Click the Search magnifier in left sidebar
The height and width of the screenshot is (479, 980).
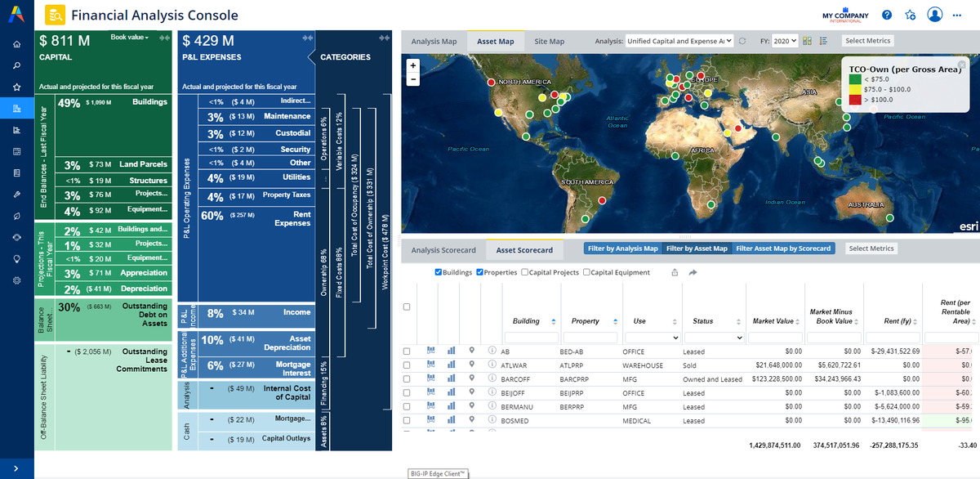(16, 65)
